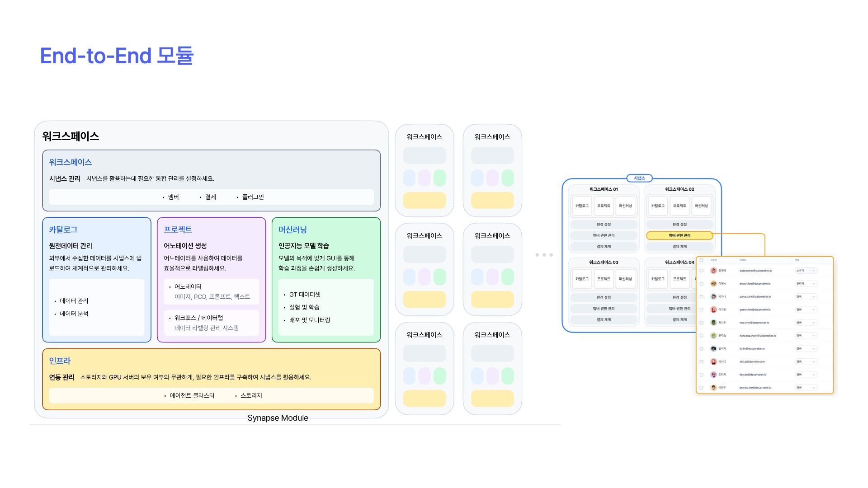Expand role dropdown for enoch.lee@datamaker.io

[806, 284]
